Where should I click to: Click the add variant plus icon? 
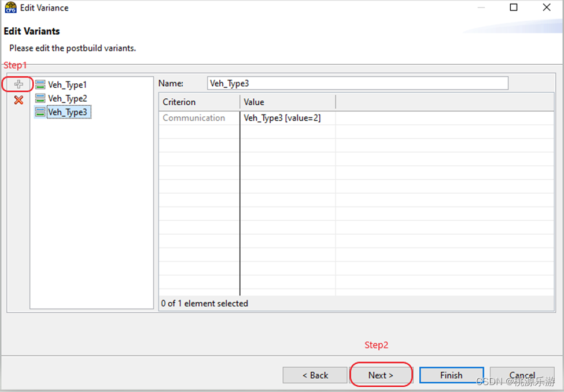coord(19,84)
